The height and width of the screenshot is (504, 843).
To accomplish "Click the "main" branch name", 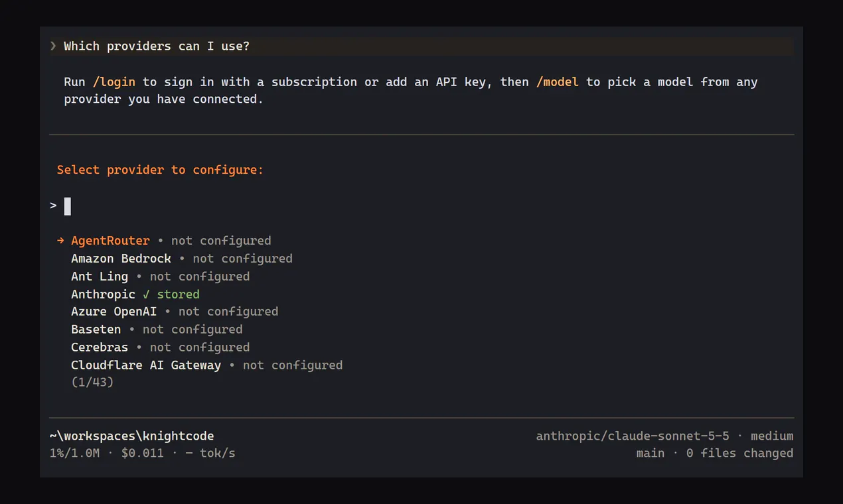I will click(651, 454).
